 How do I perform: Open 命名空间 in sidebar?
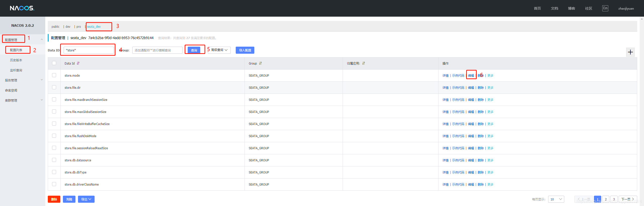(x=11, y=90)
